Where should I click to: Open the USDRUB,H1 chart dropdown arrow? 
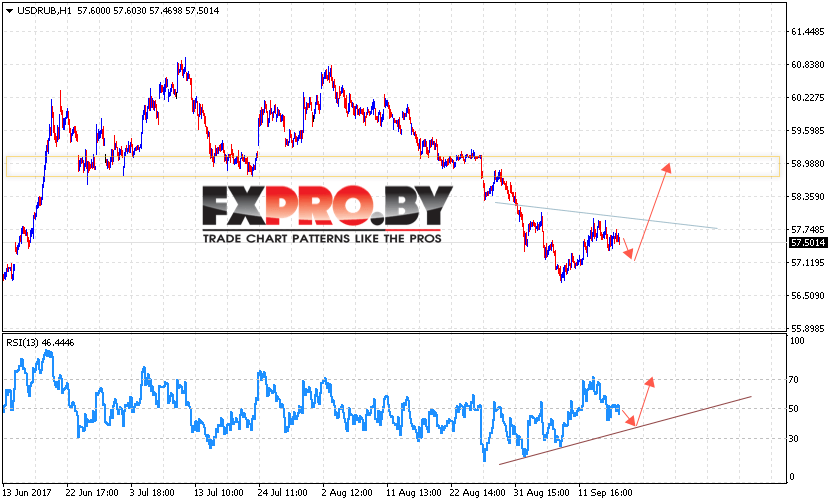tap(9, 11)
